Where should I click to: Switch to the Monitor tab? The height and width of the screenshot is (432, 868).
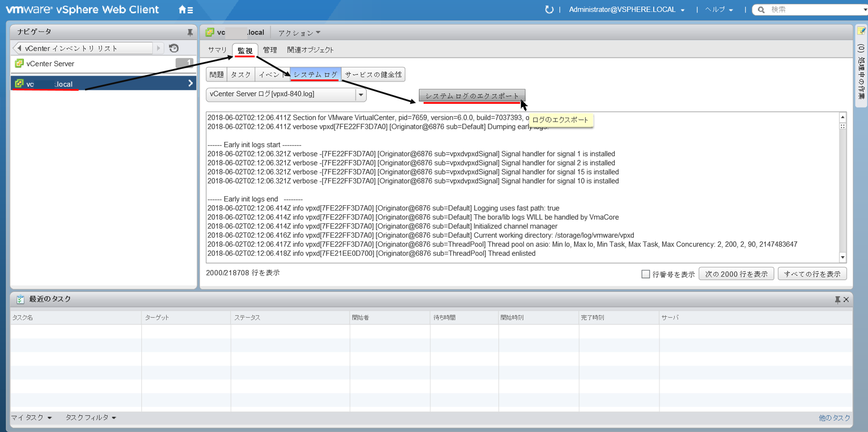coord(245,50)
